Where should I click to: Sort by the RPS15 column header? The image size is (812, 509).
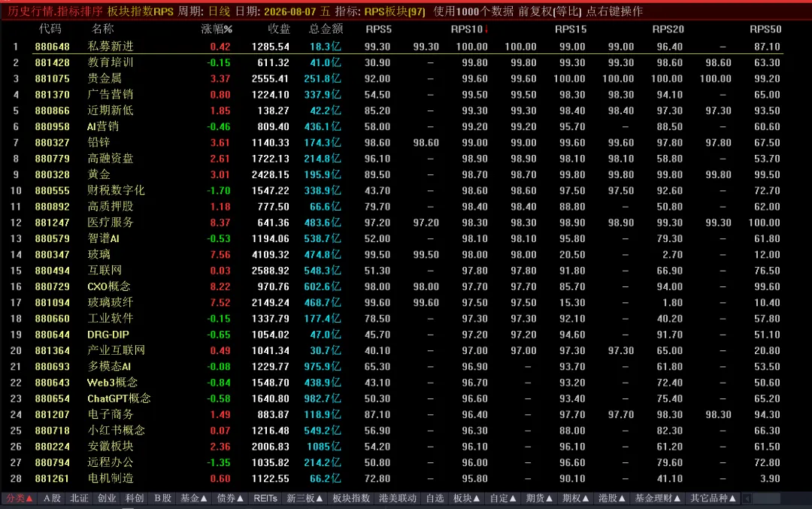pos(571,29)
